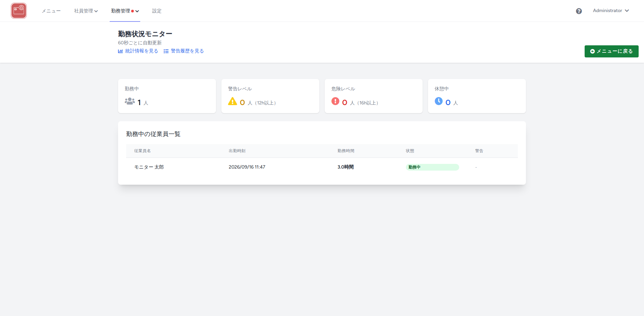644x316 pixels.
Task: Click the 勤務状況モニター page title
Action: (x=145, y=34)
